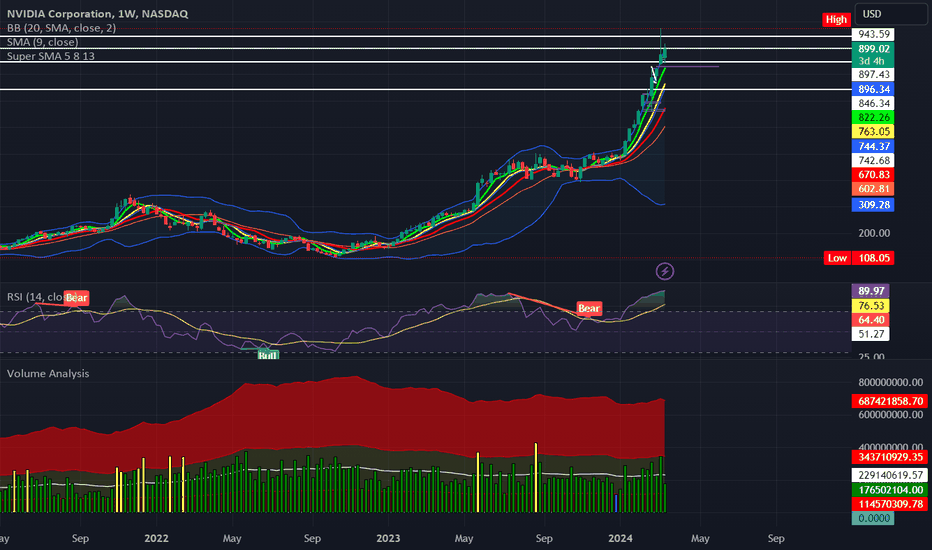Image resolution: width=932 pixels, height=550 pixels.
Task: Select the blue 896.34 price label
Action: pos(873,89)
